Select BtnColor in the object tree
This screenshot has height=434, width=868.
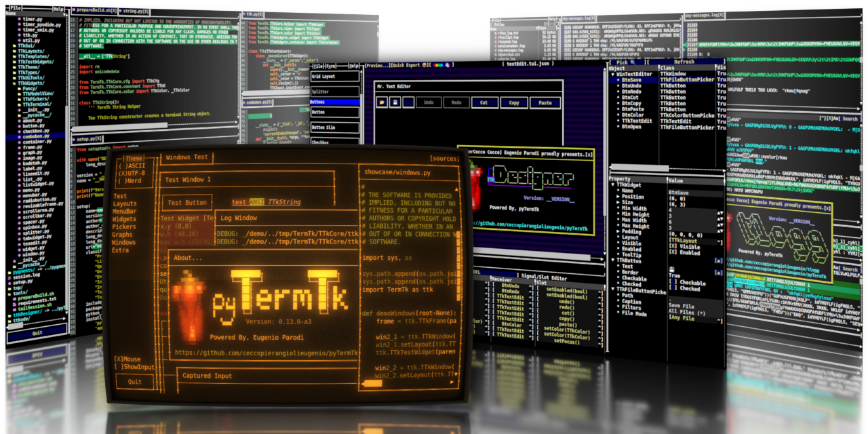pyautogui.click(x=632, y=115)
